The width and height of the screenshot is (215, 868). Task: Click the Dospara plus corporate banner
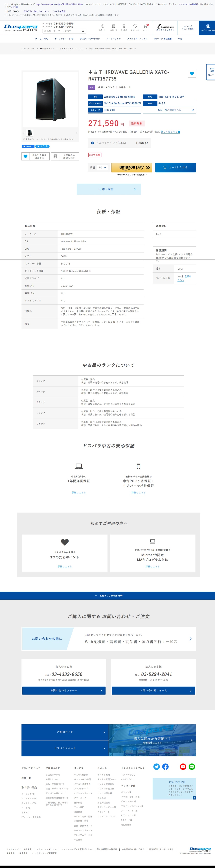tap(165, 28)
